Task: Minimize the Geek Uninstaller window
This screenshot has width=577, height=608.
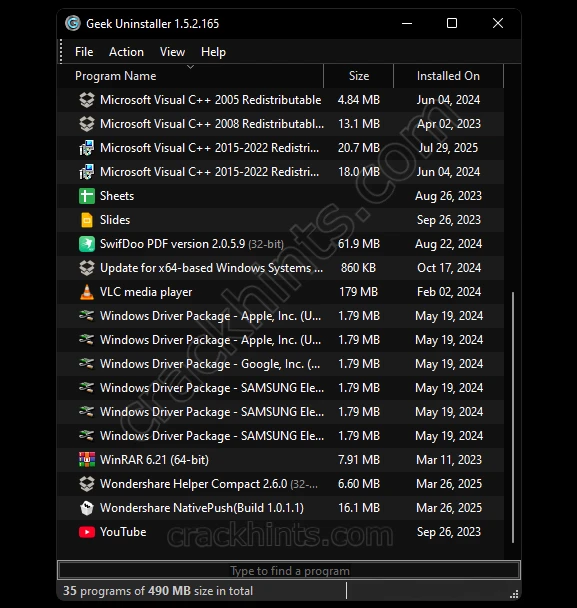Action: [407, 23]
